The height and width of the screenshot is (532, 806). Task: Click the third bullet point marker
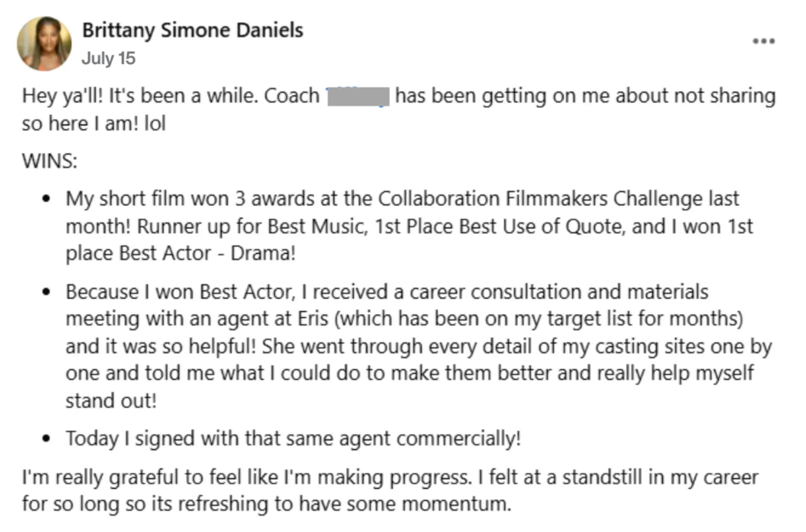[x=46, y=438]
